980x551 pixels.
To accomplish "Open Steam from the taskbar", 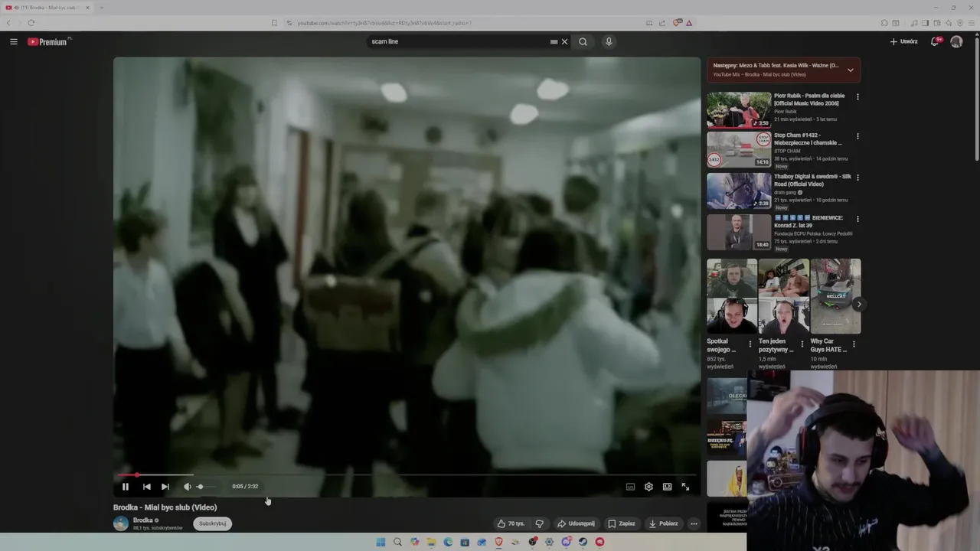I will 583,542.
